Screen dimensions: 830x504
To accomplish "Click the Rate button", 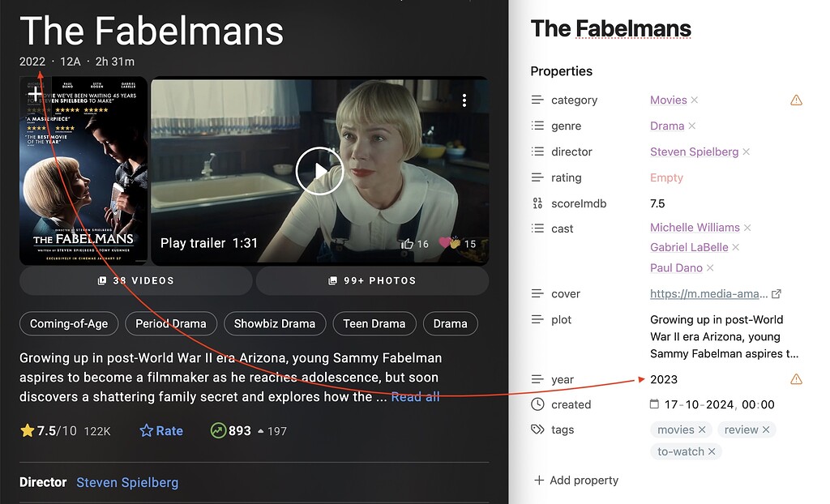I will pos(161,430).
